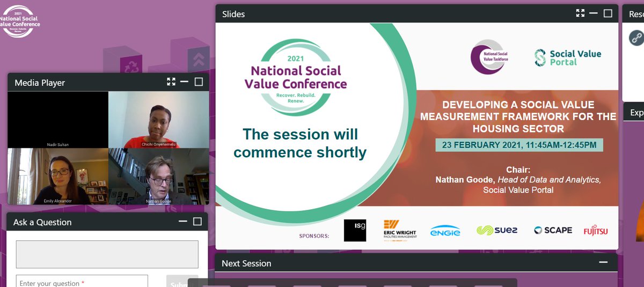Maximize the Media Player panel
The image size is (644, 287).
[x=199, y=82]
